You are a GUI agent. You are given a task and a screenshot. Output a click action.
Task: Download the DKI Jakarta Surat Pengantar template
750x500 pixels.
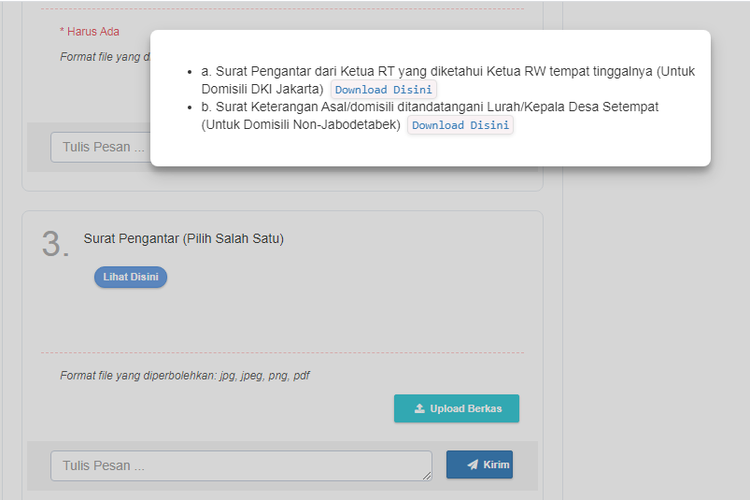click(383, 90)
